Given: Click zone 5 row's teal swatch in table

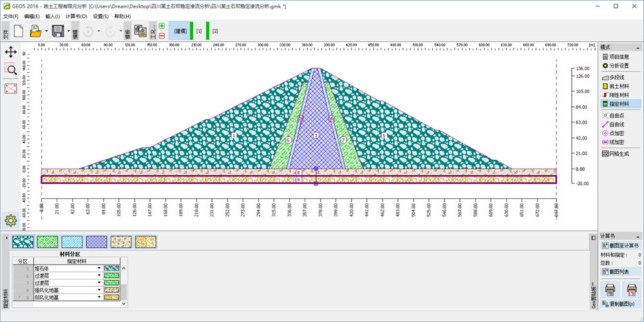Looking at the screenshot, I should pyautogui.click(x=111, y=268).
